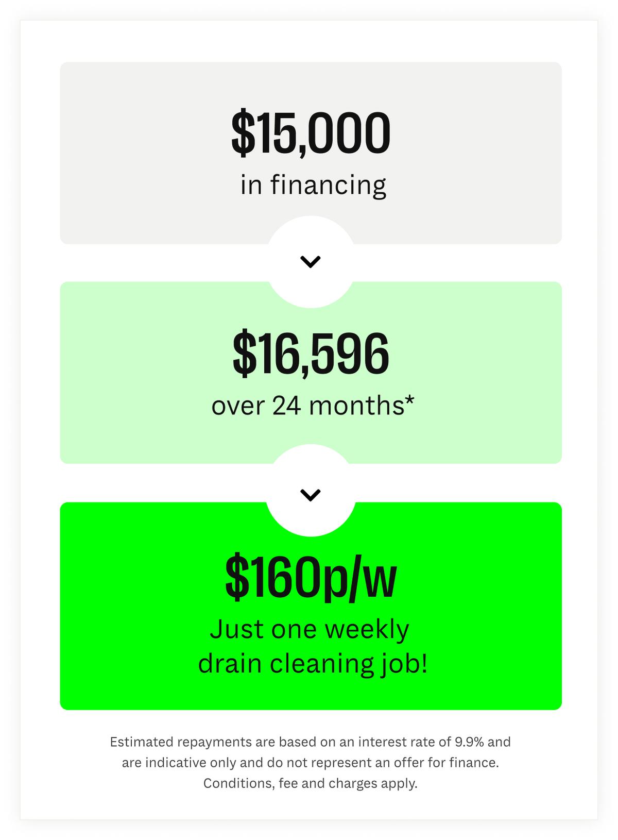This screenshot has width=618, height=840.
Task: Click the 'over 24 months*' text
Action: pos(313,406)
